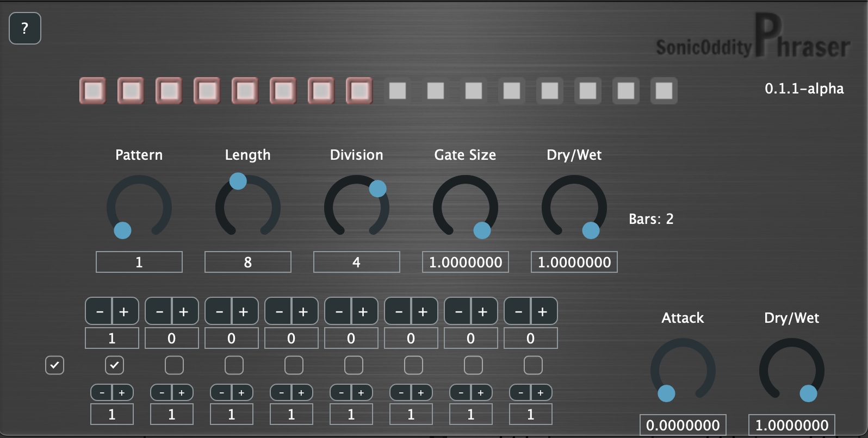Toggle the first pink step pad

click(x=93, y=91)
